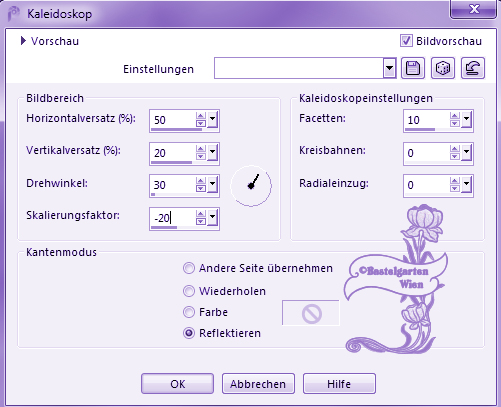This screenshot has height=407, width=501.
Task: Click the reset to default arrow icon
Action: (473, 68)
